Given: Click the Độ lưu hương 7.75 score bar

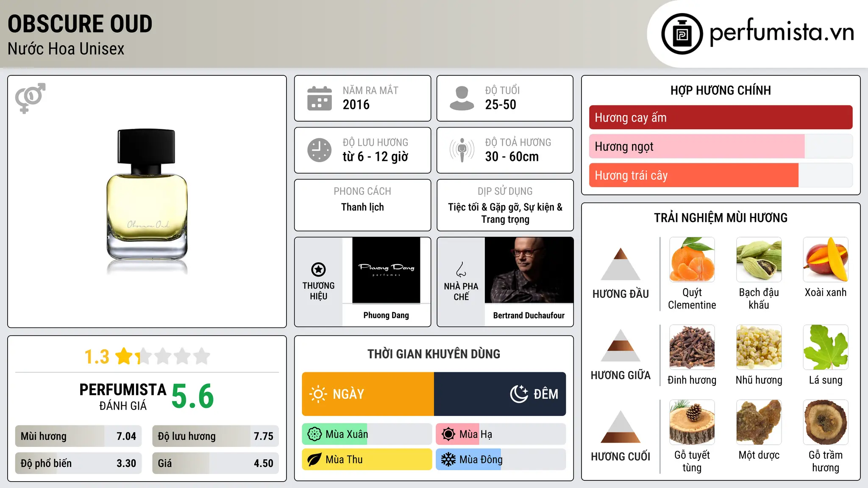Looking at the screenshot, I should [x=215, y=436].
